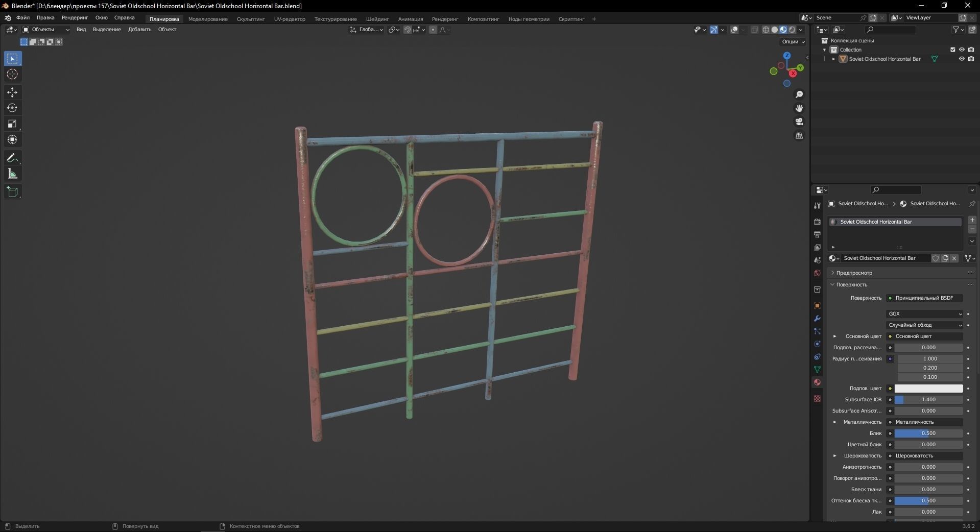Select the Measure ruler tool

click(13, 174)
